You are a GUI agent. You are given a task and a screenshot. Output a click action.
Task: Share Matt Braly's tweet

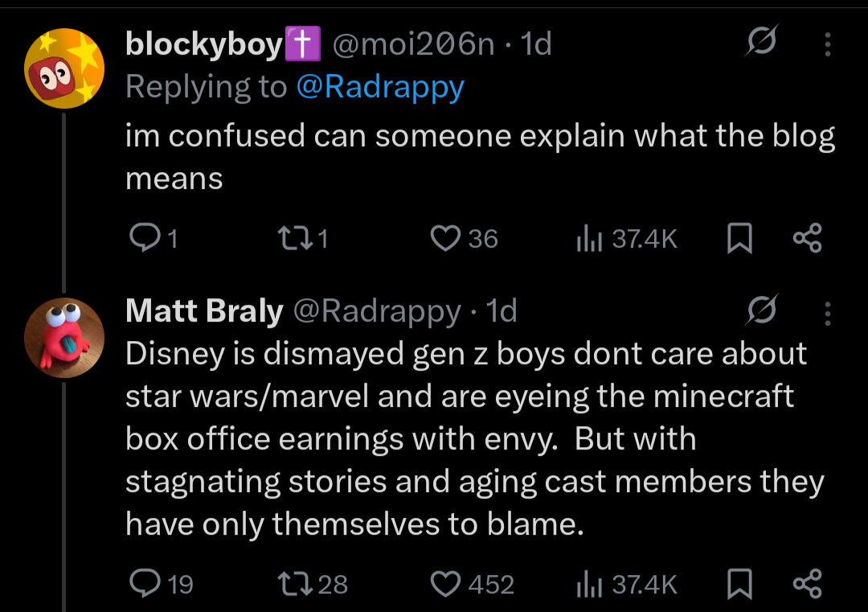807,583
